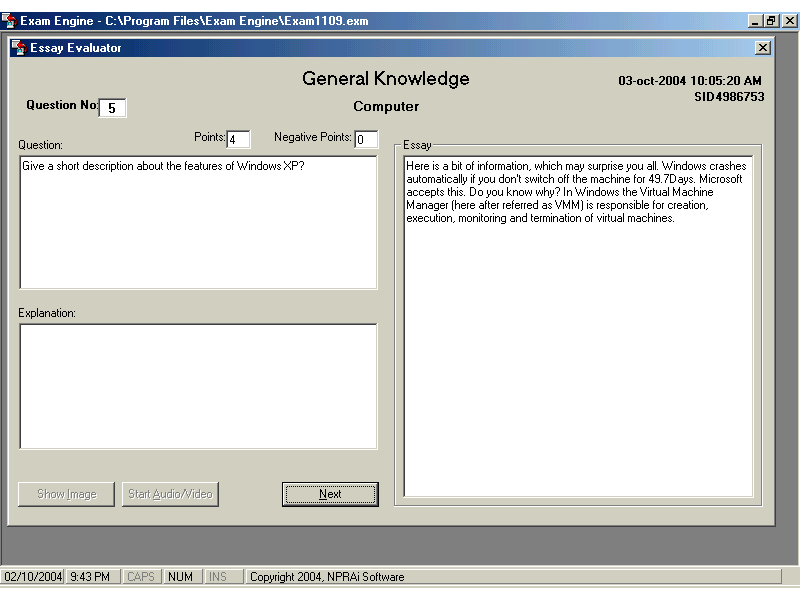Click the 9:43 PM time panel in status bar
The image size is (800, 600).
93,577
